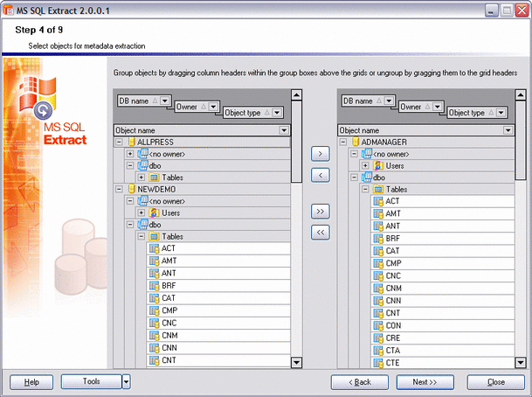The image size is (532, 397).
Task: Move selected object to right list
Action: pyautogui.click(x=321, y=154)
